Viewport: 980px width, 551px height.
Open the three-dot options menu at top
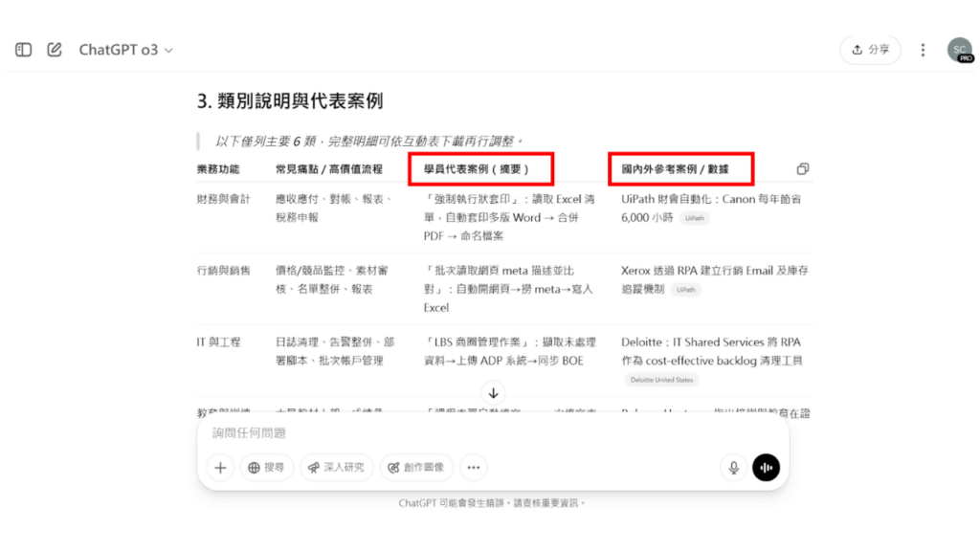coord(923,50)
